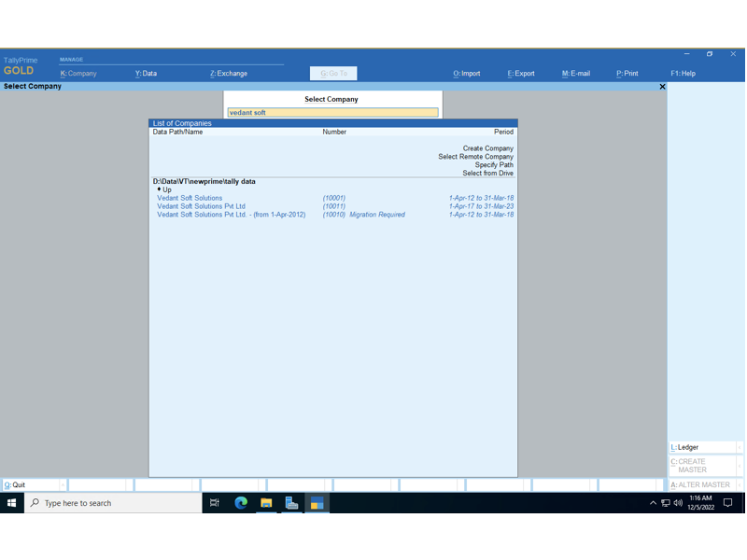Click the TallyPrime GOLD logo
Viewport: 747px width, 560px height.
[x=20, y=66]
